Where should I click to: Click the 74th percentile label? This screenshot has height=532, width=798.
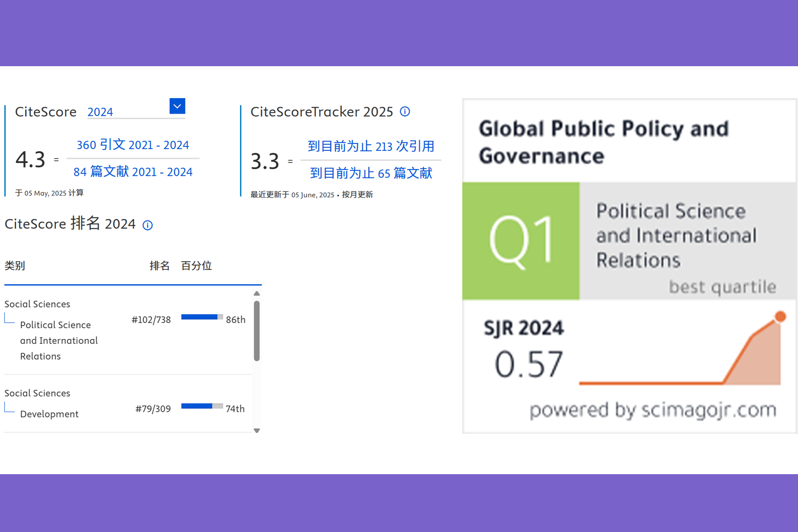coord(235,409)
